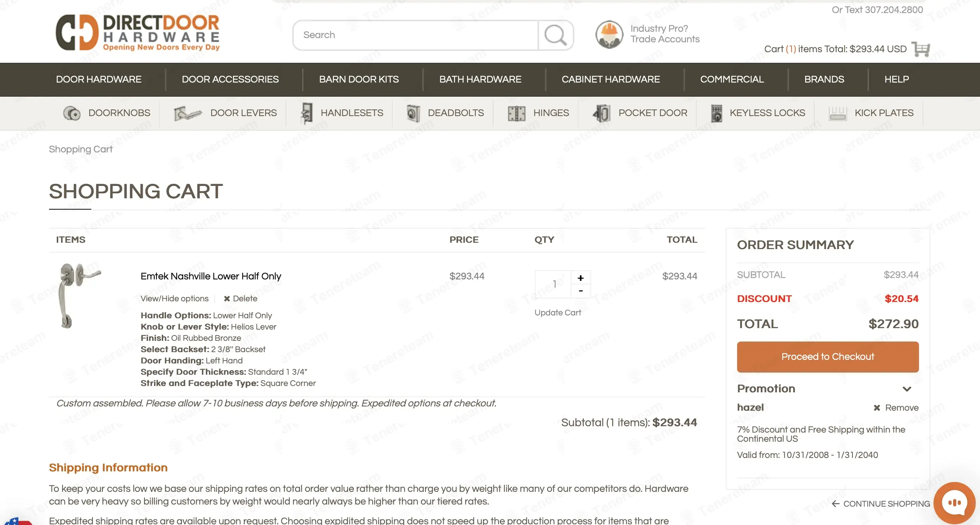Image resolution: width=980 pixels, height=525 pixels.
Task: Delete Emtek Nashville item from cart
Action: point(240,298)
